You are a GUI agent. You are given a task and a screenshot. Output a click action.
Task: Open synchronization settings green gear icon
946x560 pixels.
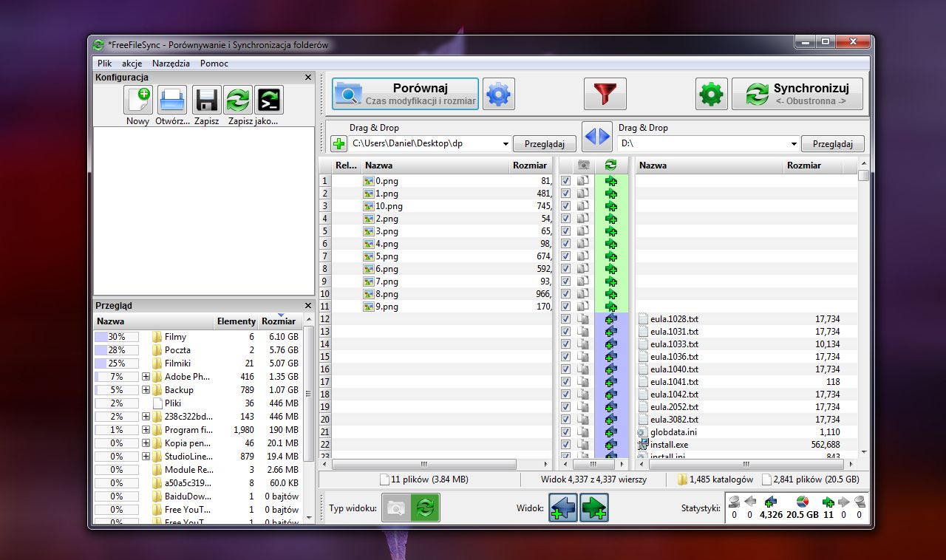[711, 95]
